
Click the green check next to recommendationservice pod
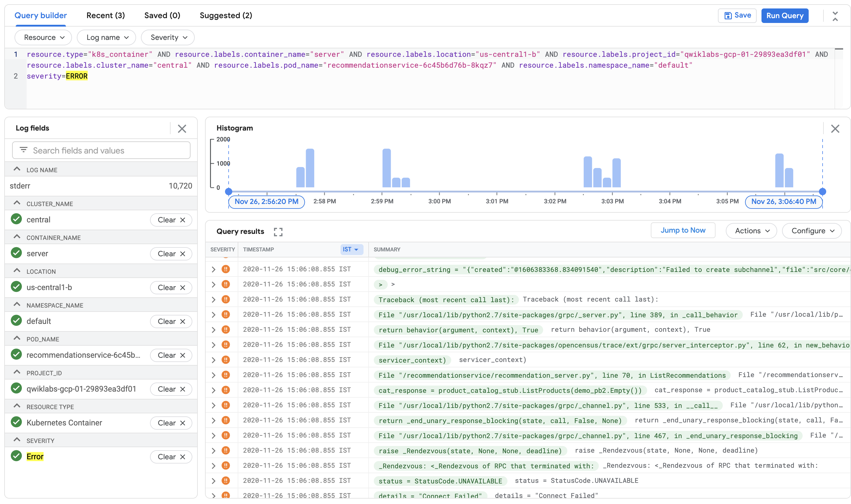coord(16,354)
